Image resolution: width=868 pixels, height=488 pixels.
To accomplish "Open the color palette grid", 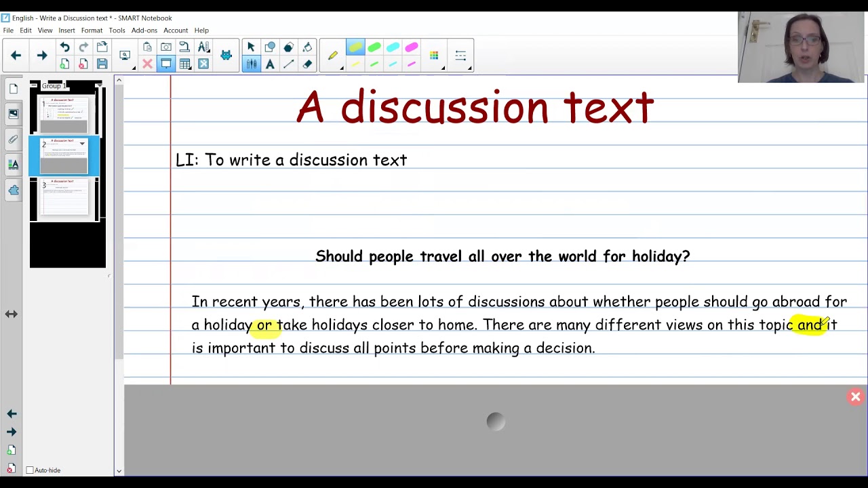I will (x=434, y=56).
